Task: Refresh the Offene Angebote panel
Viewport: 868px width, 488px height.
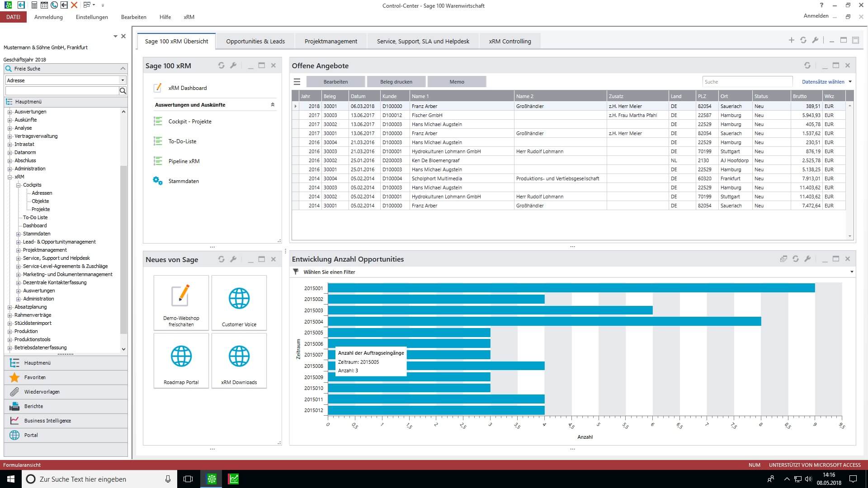Action: 807,66
